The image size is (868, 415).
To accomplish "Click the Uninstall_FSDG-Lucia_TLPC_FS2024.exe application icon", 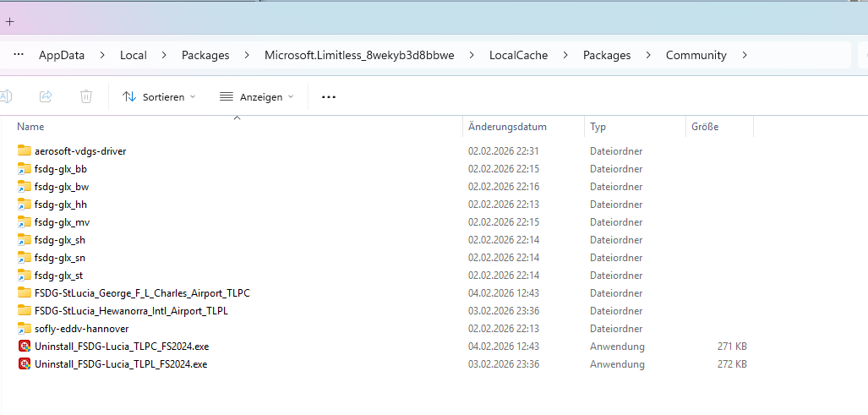I will 25,347.
